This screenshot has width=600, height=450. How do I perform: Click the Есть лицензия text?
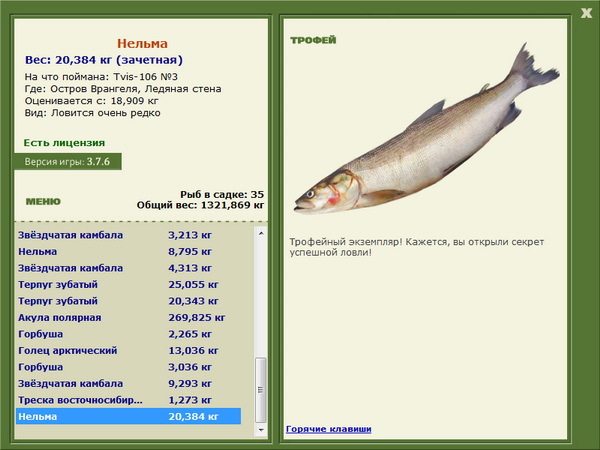(64, 143)
